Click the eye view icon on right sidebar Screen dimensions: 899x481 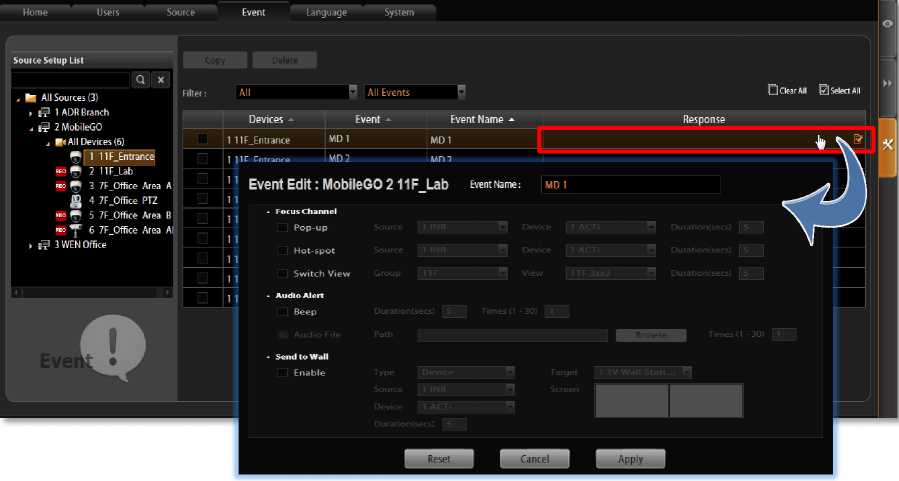pyautogui.click(x=888, y=23)
